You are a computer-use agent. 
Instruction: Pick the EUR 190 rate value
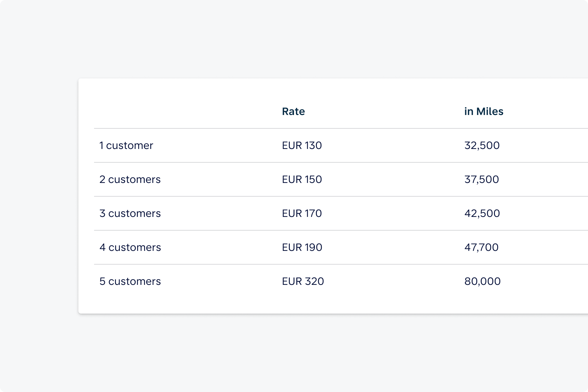302,247
